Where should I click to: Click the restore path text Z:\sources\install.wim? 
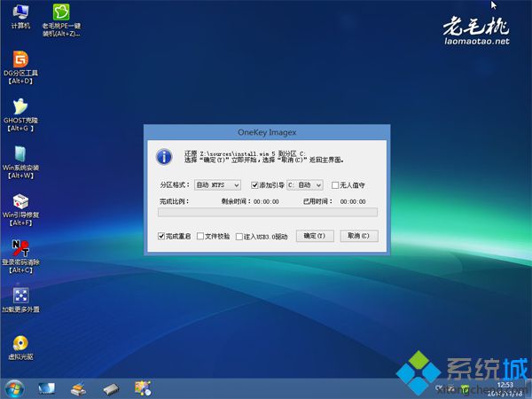pos(234,153)
